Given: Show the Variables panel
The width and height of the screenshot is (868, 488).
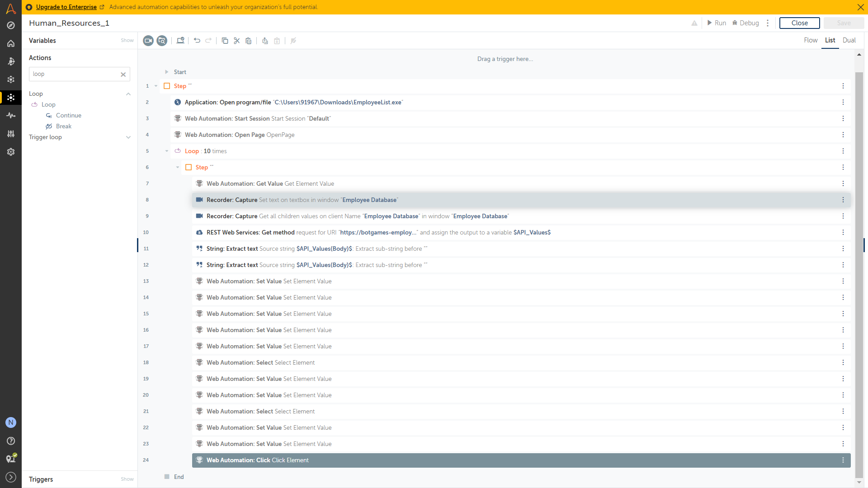Looking at the screenshot, I should 127,41.
